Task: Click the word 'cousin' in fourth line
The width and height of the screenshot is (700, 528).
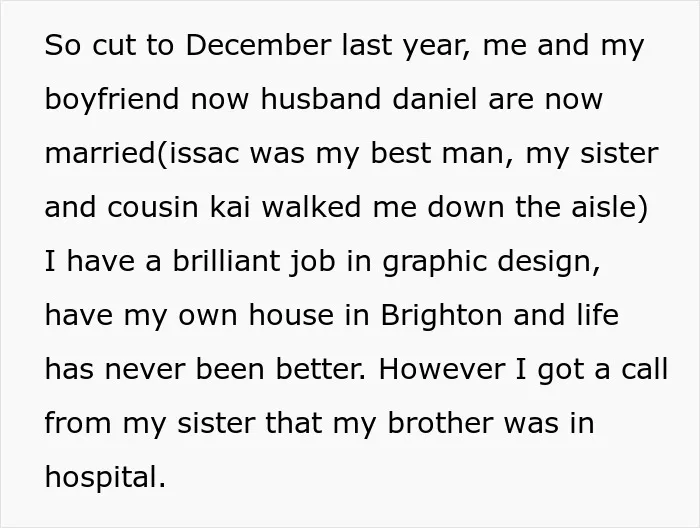Action: click(x=153, y=207)
